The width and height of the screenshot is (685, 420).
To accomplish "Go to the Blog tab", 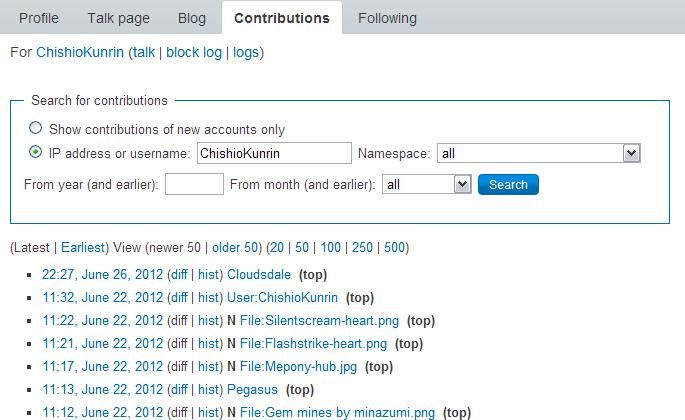I will click(x=191, y=18).
